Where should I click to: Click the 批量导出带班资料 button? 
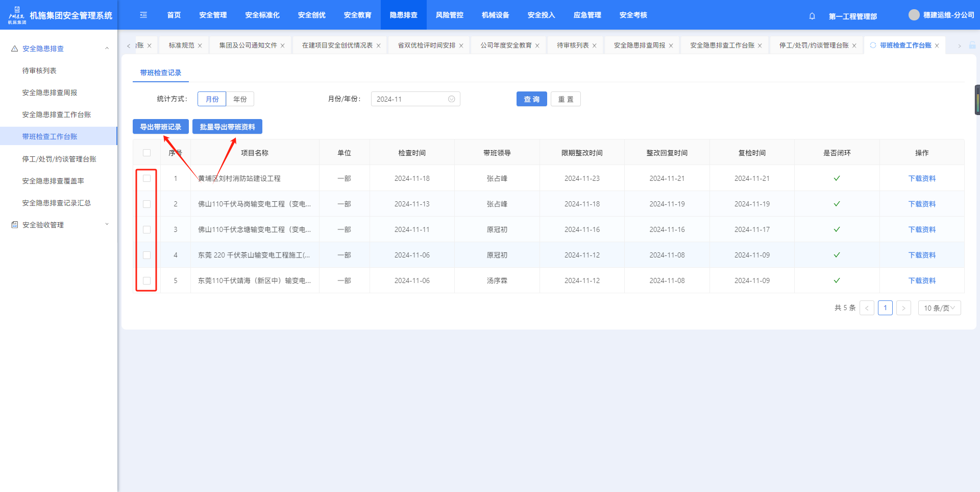click(x=227, y=127)
